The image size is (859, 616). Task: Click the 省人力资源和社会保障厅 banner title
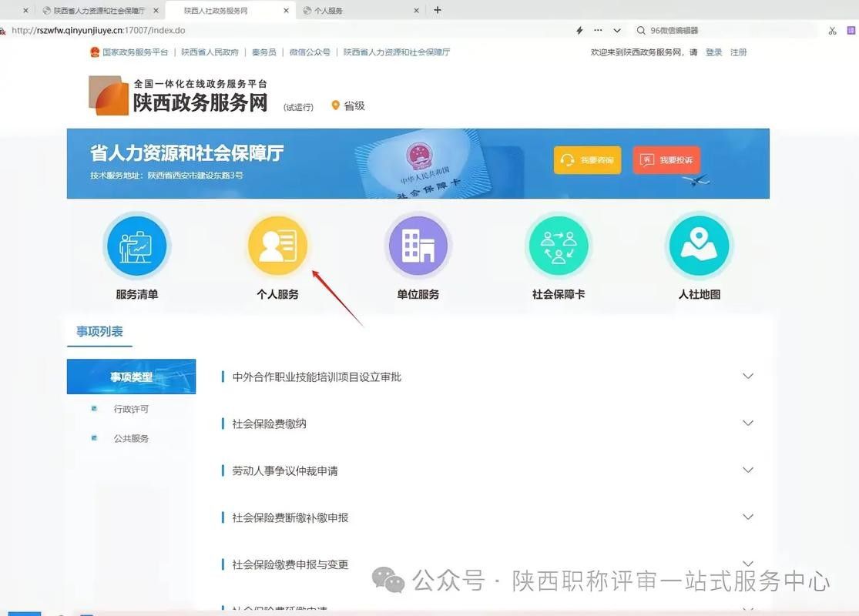186,152
